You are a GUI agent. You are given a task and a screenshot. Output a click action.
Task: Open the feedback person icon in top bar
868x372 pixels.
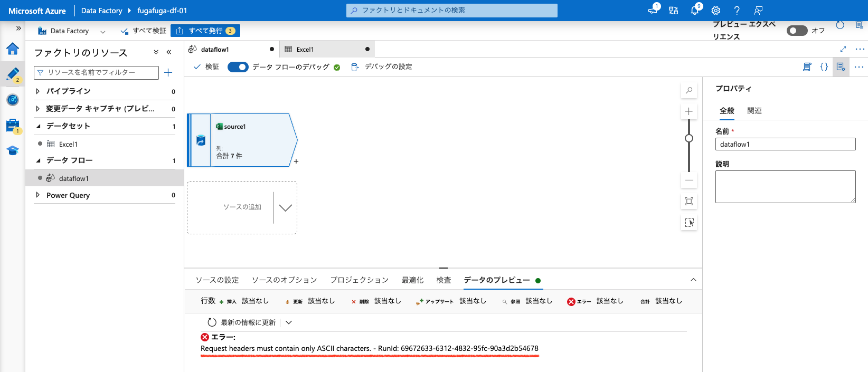[x=758, y=11]
